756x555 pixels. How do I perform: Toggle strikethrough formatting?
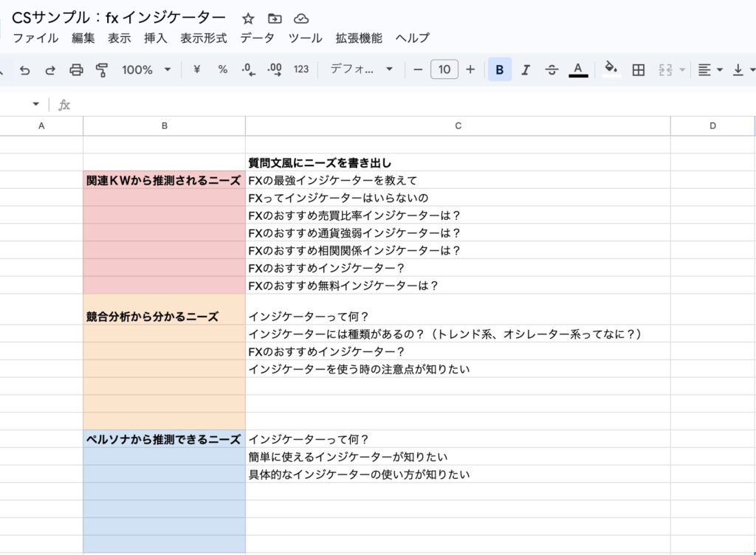tap(551, 70)
